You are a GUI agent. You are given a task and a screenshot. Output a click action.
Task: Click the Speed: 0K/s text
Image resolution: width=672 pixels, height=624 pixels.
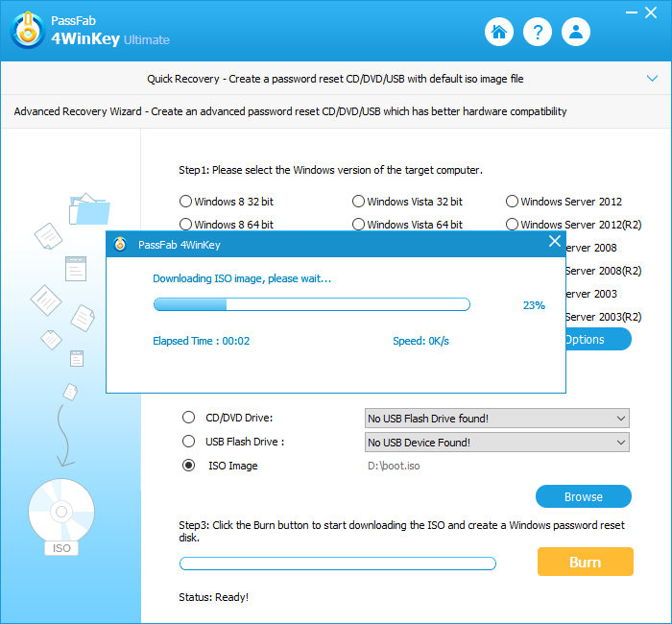coord(420,341)
